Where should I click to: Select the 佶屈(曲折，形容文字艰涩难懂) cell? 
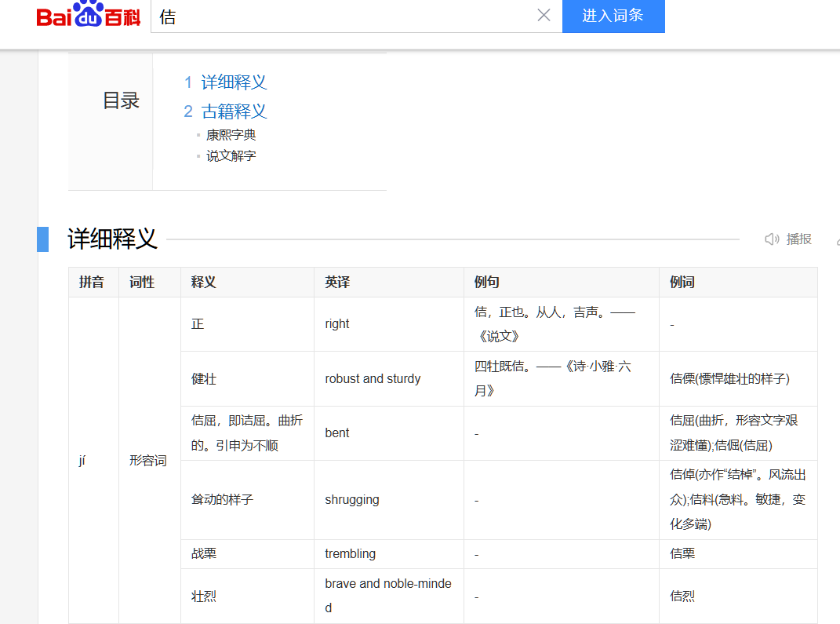738,433
